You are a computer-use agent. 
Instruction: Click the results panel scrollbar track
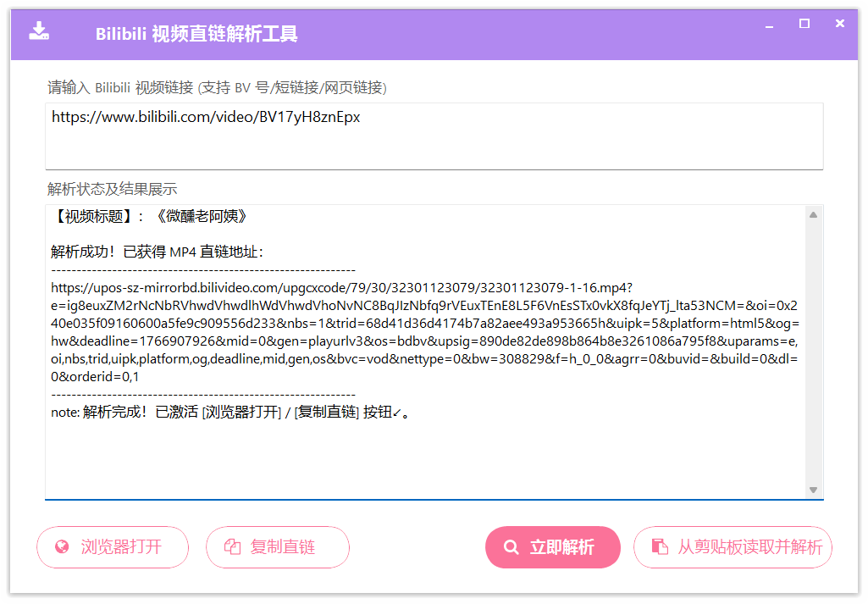coord(813,356)
